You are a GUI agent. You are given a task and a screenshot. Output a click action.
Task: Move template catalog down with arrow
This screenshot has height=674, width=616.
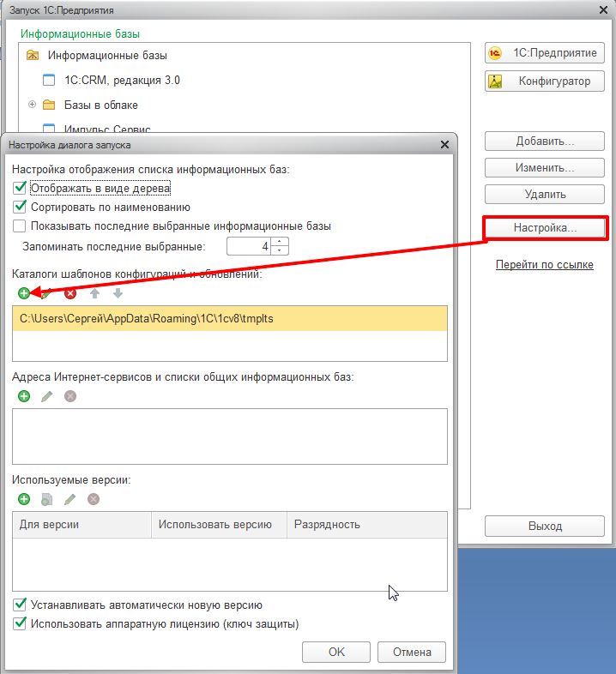click(118, 293)
